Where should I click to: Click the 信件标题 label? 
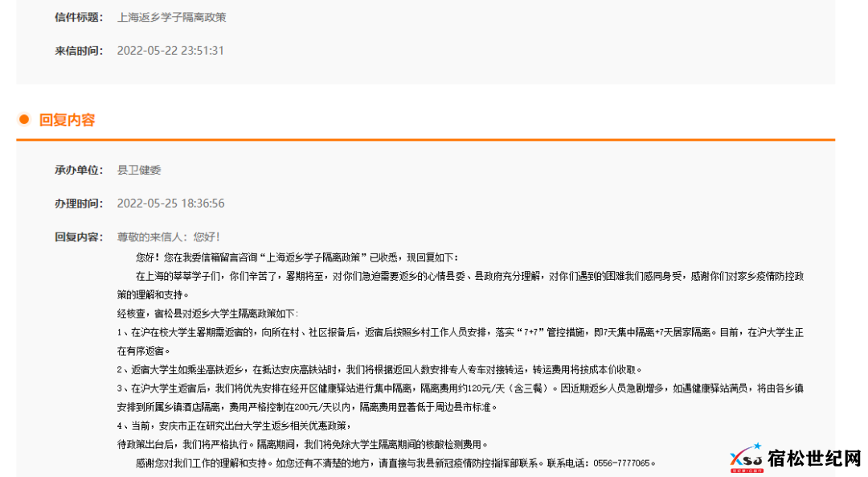click(79, 17)
